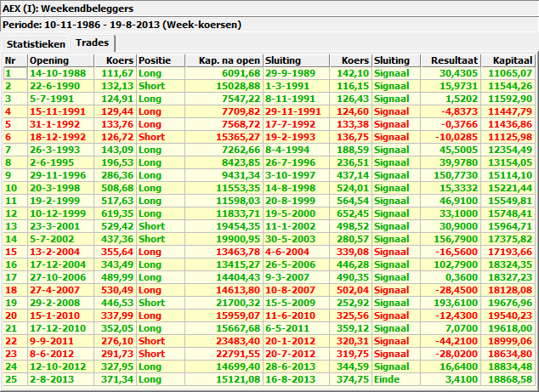Select closing date 20-8-1999
This screenshot has width=539, height=392.
(x=290, y=201)
